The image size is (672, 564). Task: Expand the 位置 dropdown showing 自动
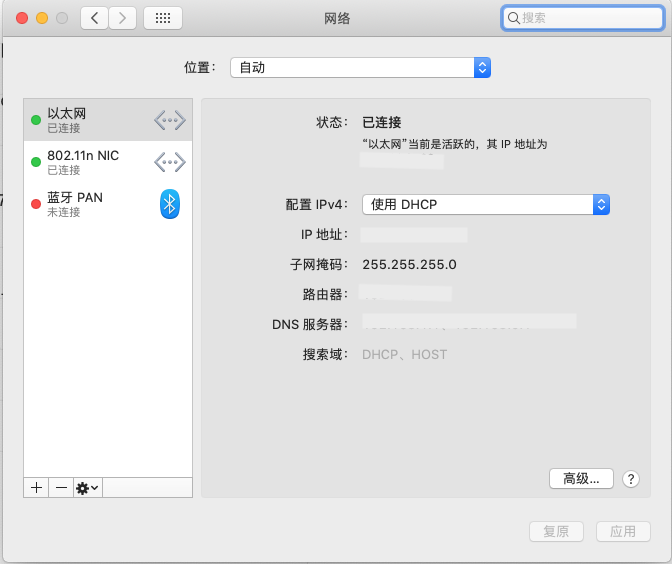[361, 67]
